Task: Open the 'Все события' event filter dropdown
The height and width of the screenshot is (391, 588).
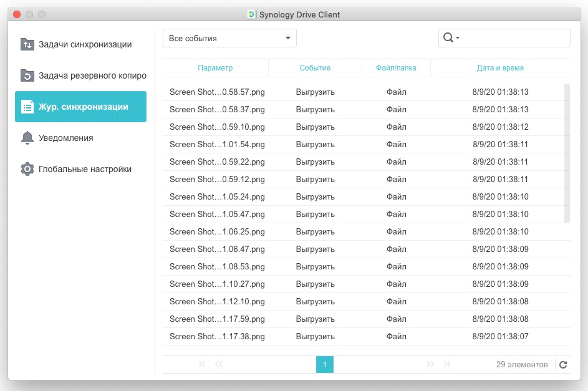Action: pos(229,38)
